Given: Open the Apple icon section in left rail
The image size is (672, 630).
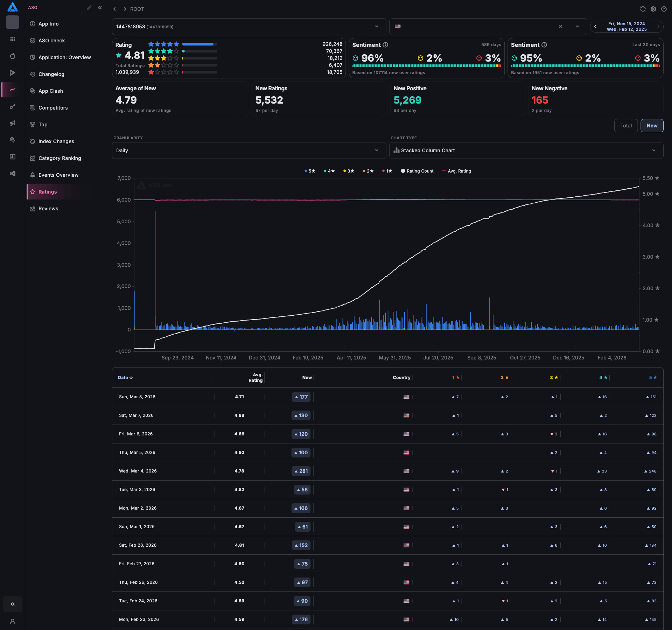Looking at the screenshot, I should point(13,56).
